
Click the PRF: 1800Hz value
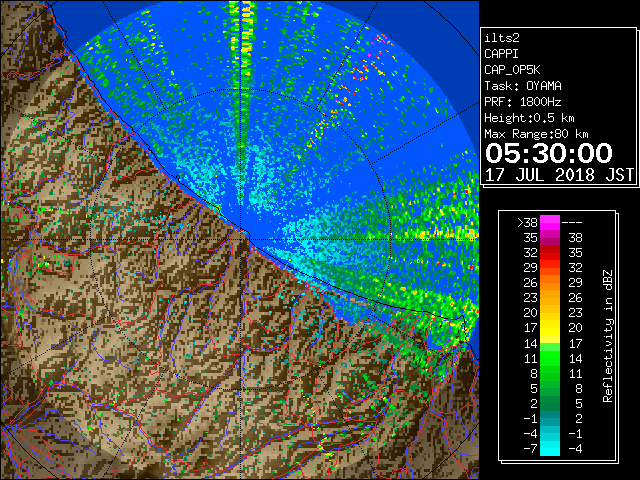point(523,102)
